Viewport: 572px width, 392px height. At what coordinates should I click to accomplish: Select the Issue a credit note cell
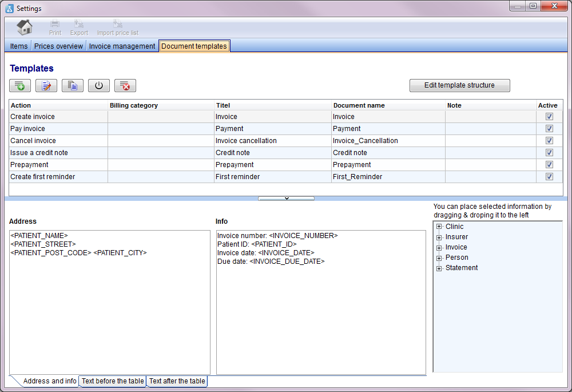58,153
